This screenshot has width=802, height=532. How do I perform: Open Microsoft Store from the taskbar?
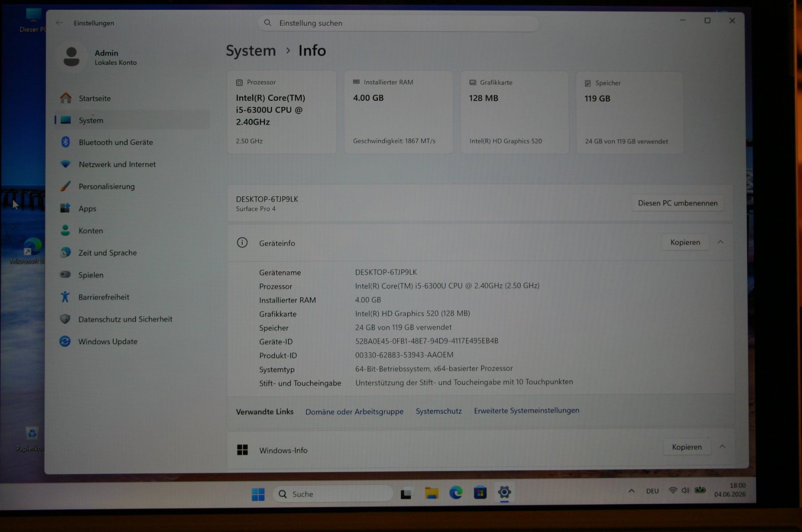pyautogui.click(x=480, y=493)
